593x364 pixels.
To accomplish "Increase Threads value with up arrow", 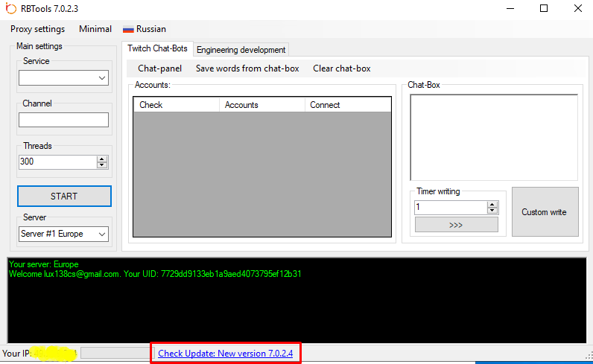I will [102, 159].
